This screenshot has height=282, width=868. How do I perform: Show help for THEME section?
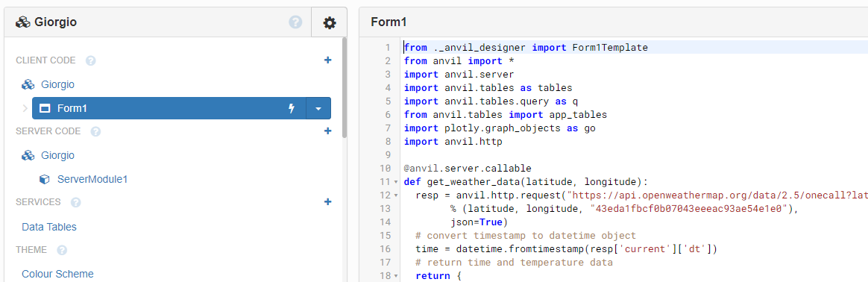(x=62, y=250)
